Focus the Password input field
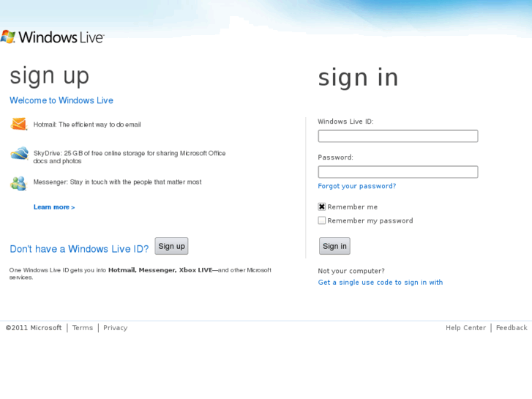 coord(398,172)
